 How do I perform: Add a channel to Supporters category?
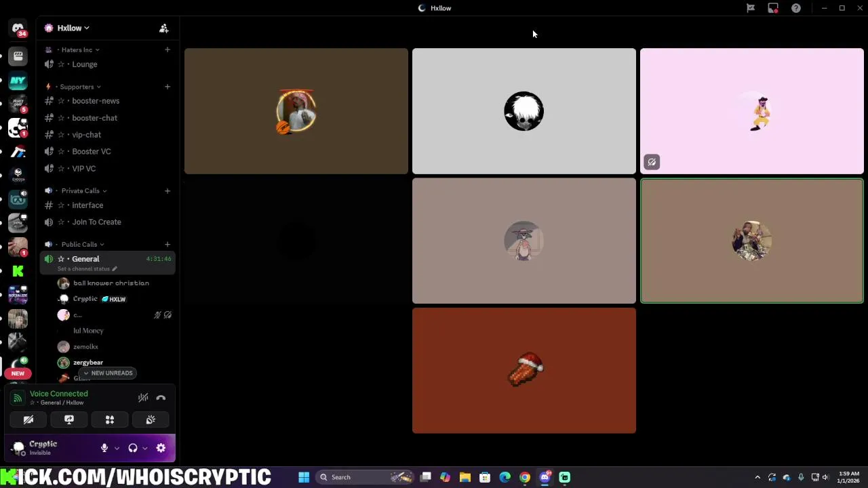coord(167,87)
